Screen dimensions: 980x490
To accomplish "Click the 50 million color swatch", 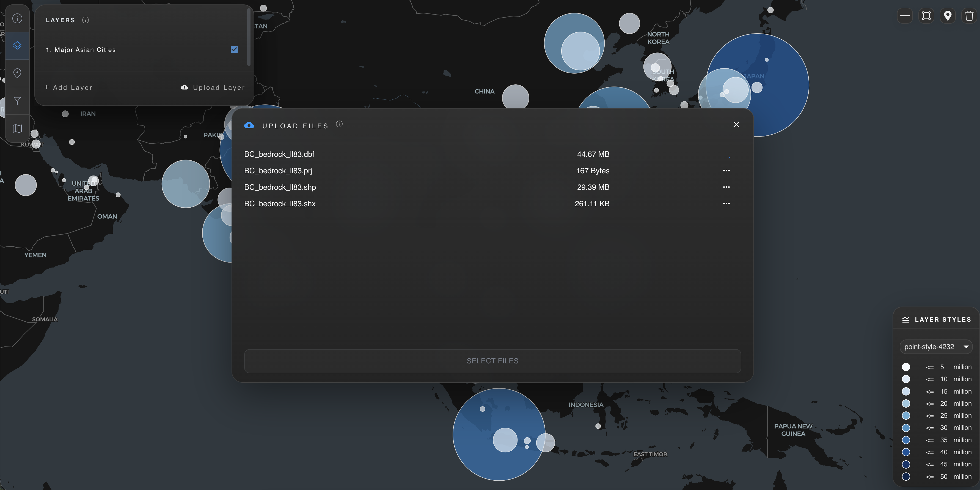I will pos(906,476).
